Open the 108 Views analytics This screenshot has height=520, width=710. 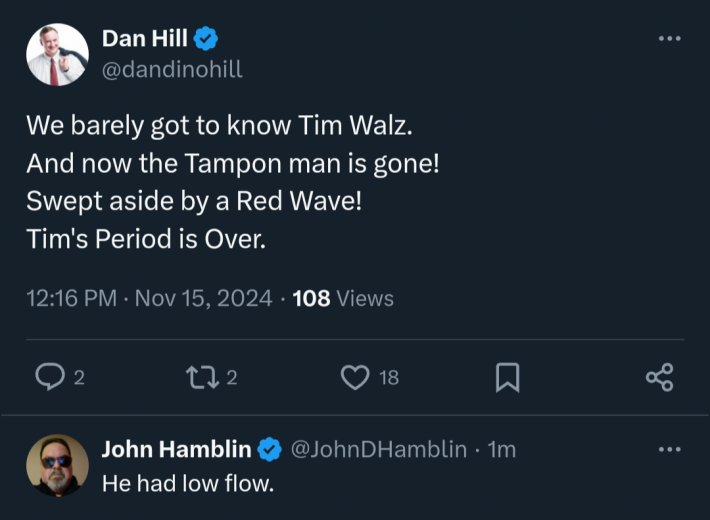(x=343, y=298)
